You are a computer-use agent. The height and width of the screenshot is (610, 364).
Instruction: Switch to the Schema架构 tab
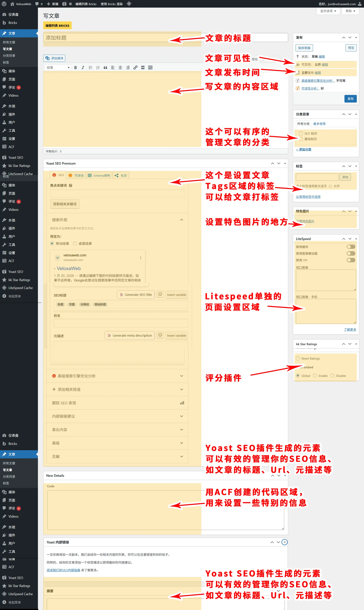[x=99, y=175]
